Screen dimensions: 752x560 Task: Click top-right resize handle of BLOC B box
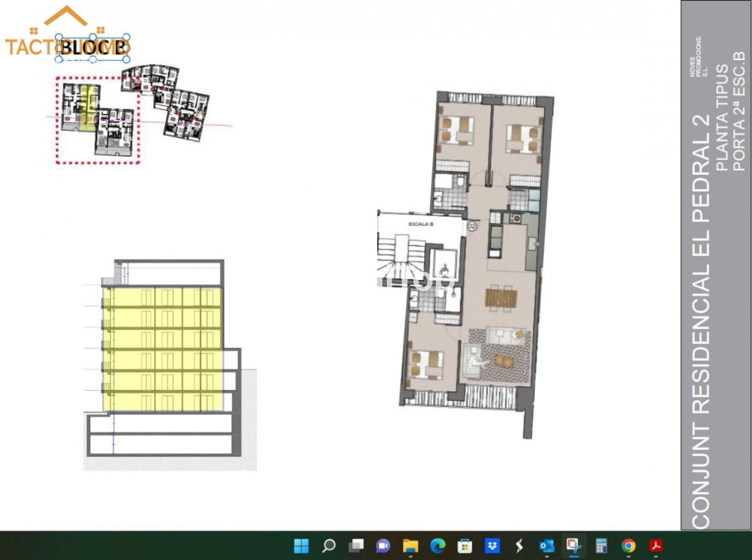coord(127,36)
